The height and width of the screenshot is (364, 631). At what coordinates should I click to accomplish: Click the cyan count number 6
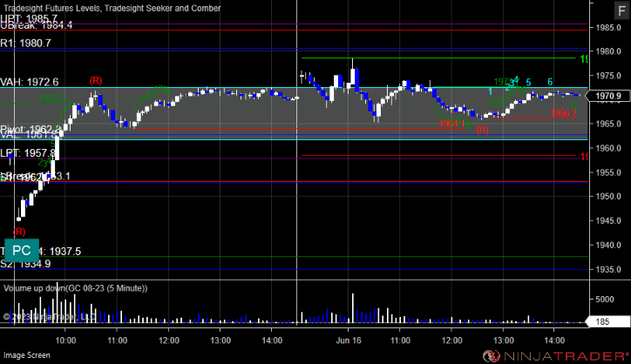pos(550,82)
